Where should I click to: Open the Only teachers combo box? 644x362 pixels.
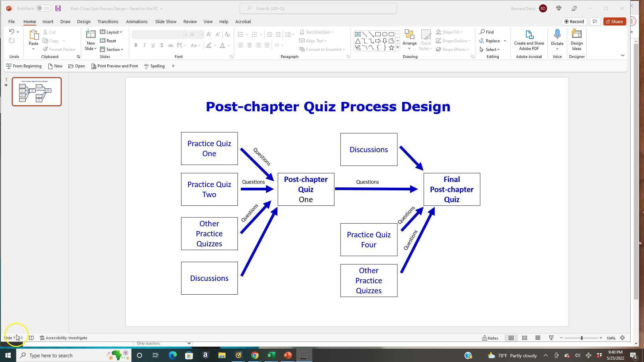tap(163, 343)
